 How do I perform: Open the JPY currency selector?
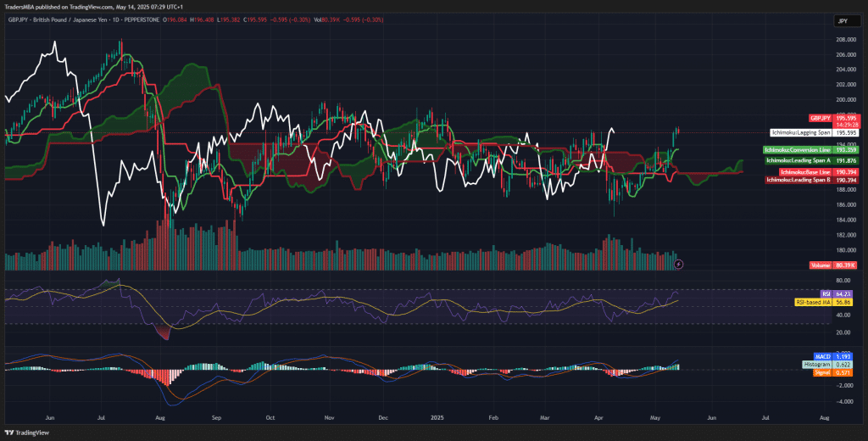(x=843, y=20)
